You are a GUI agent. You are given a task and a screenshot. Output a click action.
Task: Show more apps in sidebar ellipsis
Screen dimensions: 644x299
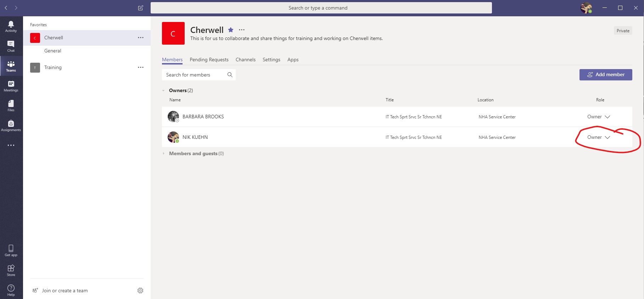(11, 145)
